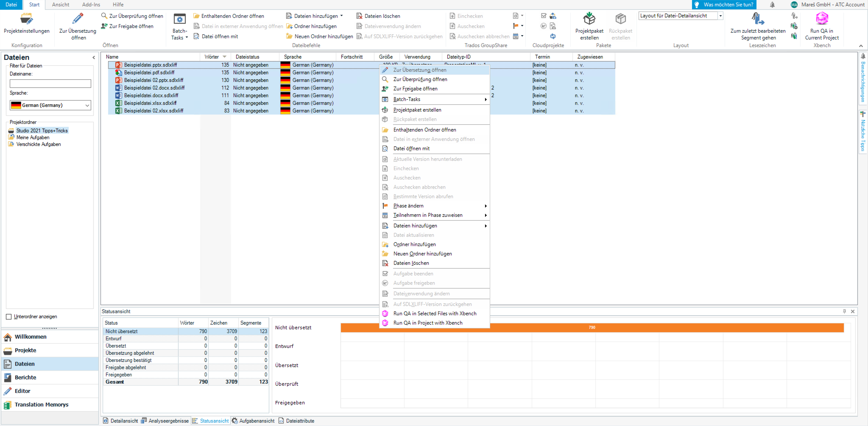Pin the Statusansicht panel
868x426 pixels.
[x=844, y=311]
